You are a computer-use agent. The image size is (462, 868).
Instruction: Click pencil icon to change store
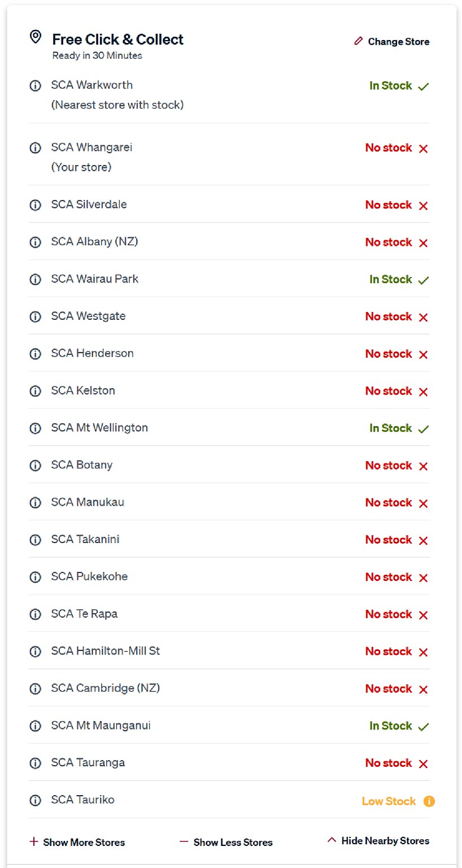tap(358, 41)
